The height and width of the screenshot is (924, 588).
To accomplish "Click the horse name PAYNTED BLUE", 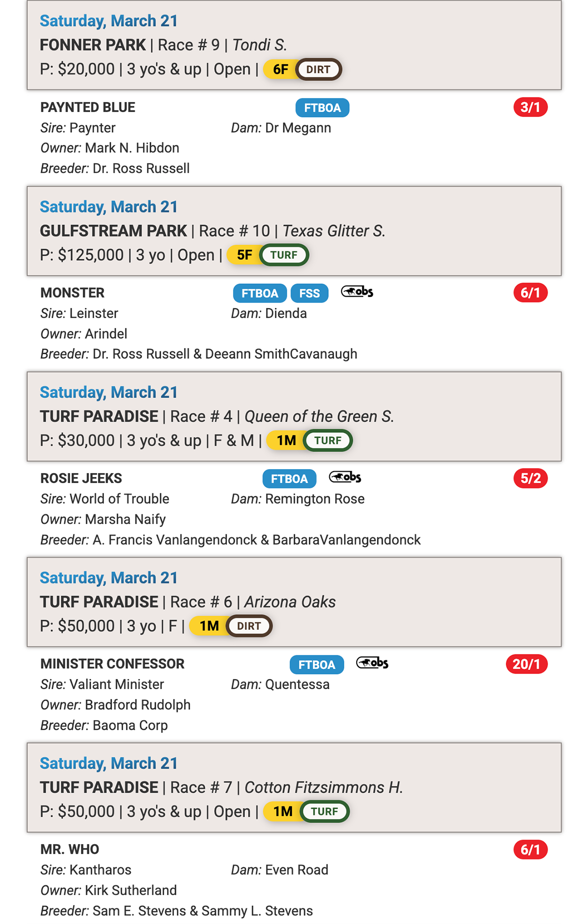I will (88, 107).
